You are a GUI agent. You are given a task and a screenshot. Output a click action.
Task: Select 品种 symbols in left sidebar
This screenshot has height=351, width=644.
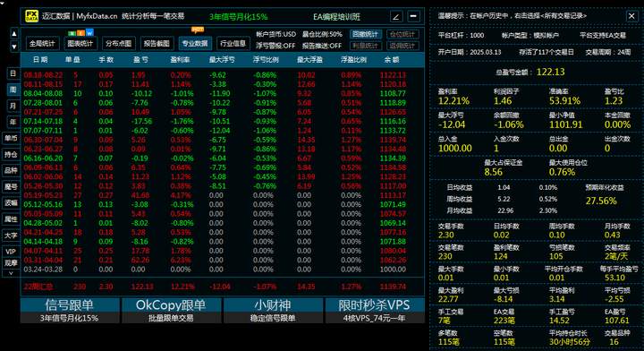click(11, 170)
